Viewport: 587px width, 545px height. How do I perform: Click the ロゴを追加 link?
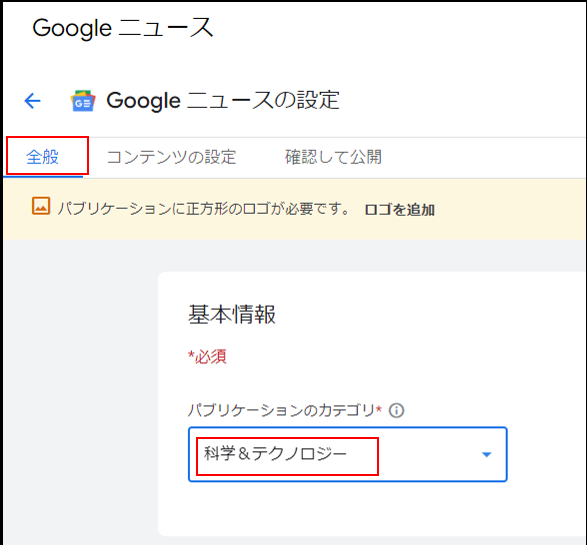tap(399, 210)
